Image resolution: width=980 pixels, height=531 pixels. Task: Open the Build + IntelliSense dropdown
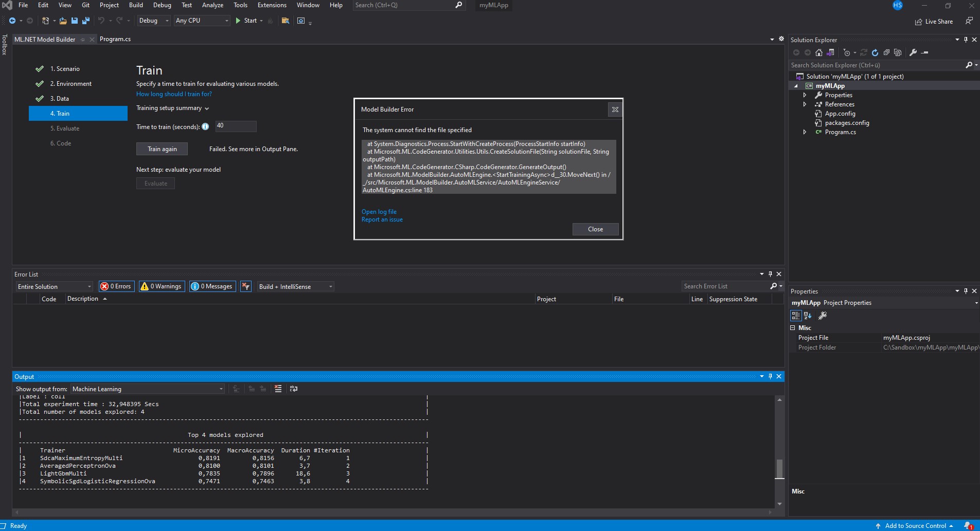pos(295,286)
